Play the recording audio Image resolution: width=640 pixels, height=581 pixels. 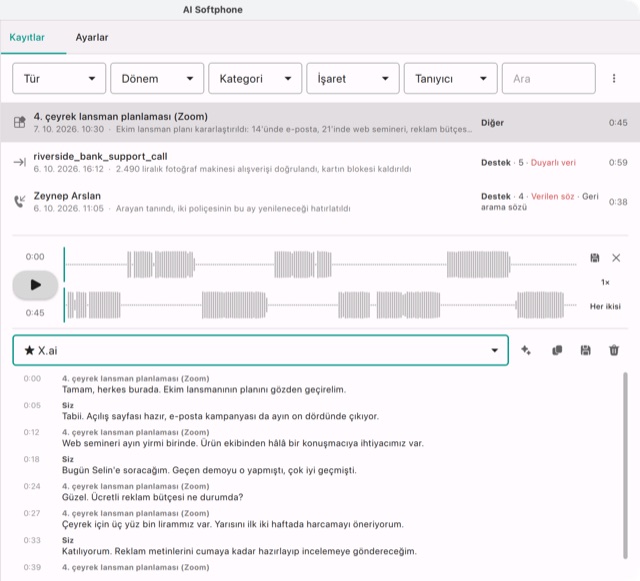(x=35, y=285)
